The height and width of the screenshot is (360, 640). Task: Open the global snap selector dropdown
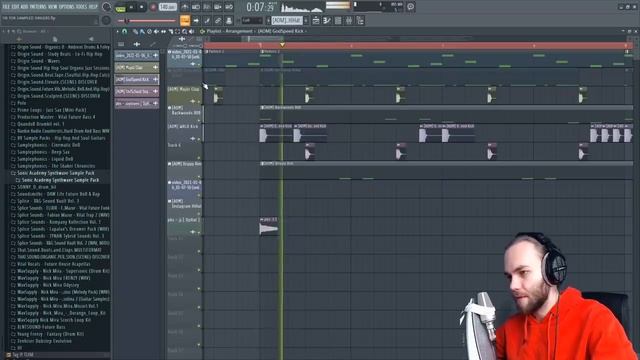[252, 20]
